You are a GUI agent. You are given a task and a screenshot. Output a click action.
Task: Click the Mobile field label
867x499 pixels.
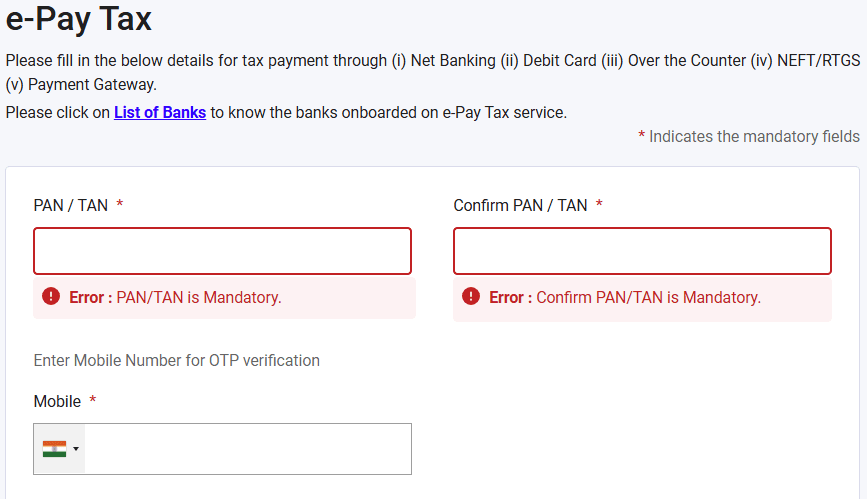[57, 401]
